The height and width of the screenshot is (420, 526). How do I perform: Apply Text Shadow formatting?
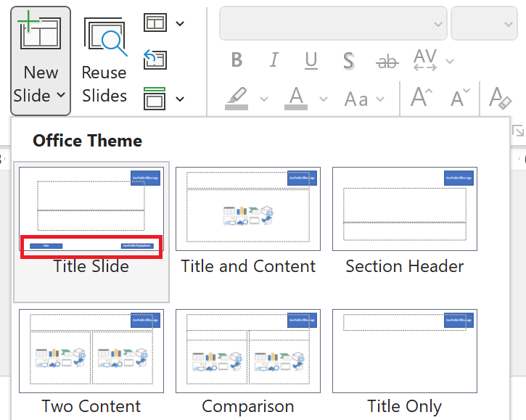[x=348, y=61]
